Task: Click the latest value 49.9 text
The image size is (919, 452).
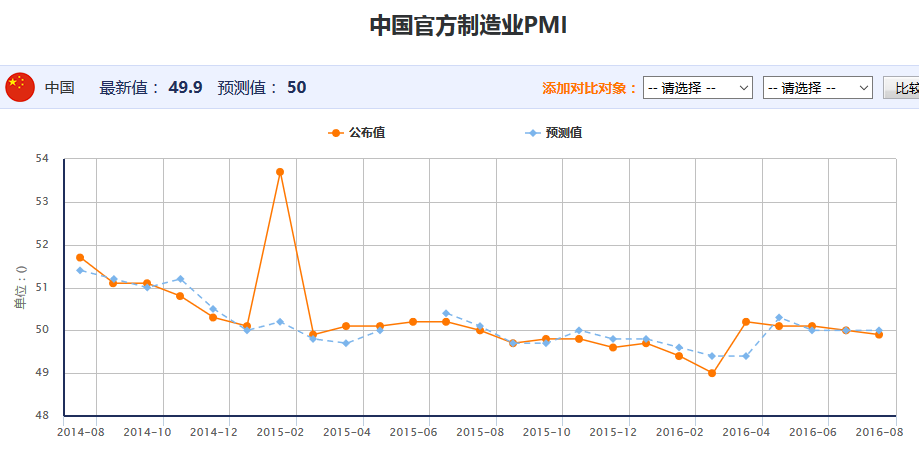Action: [185, 88]
